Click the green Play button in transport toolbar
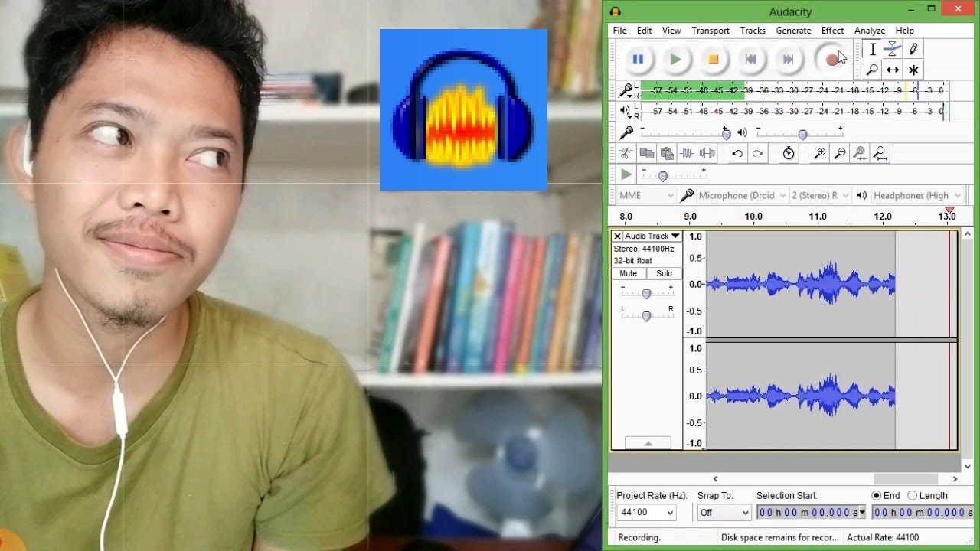980x551 pixels. [675, 59]
